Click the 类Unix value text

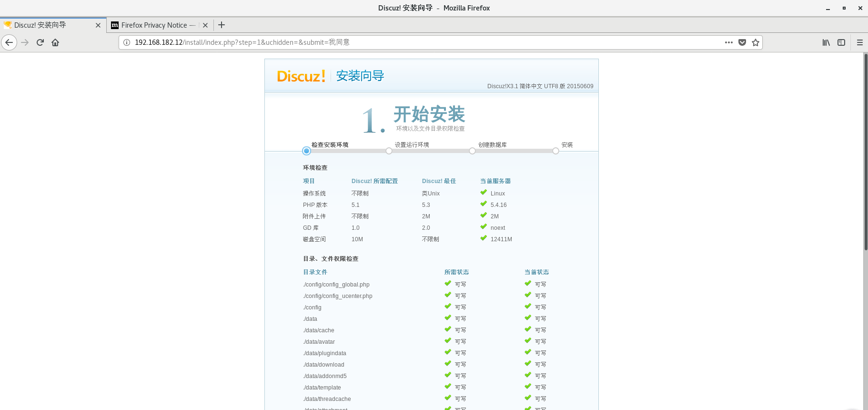[x=431, y=194]
